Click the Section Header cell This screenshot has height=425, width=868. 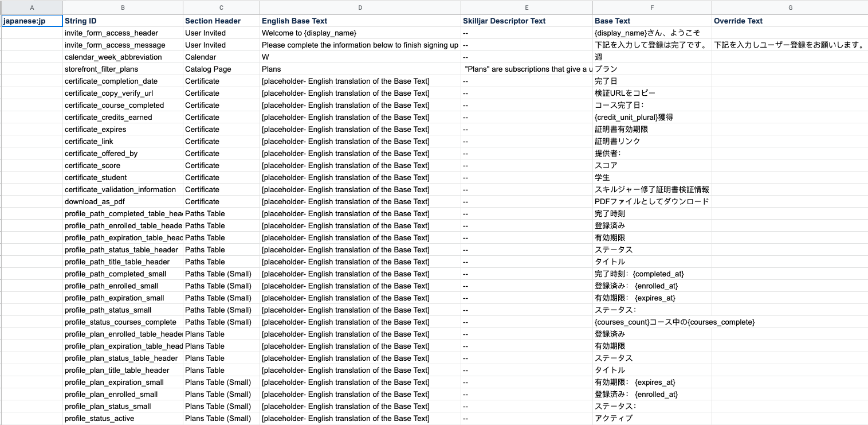coord(222,21)
